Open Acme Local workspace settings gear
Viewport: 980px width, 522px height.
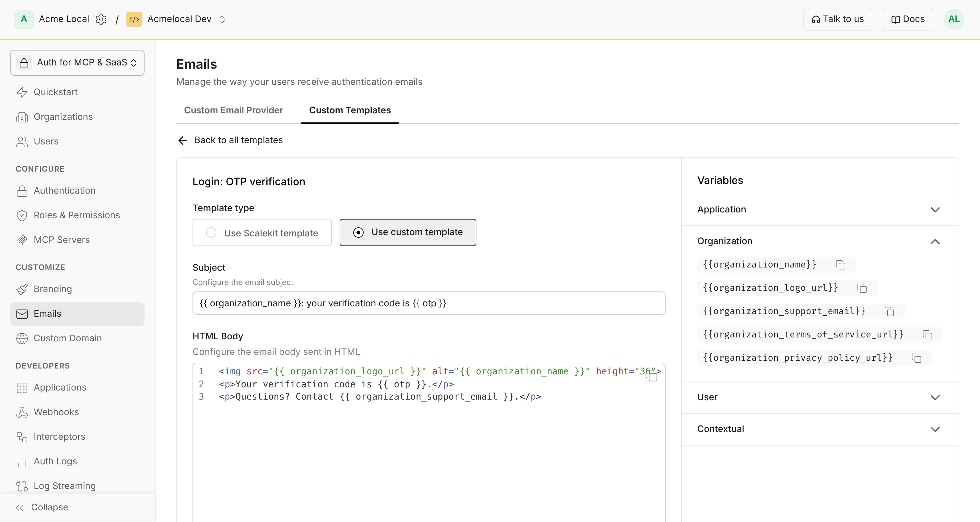[x=101, y=19]
